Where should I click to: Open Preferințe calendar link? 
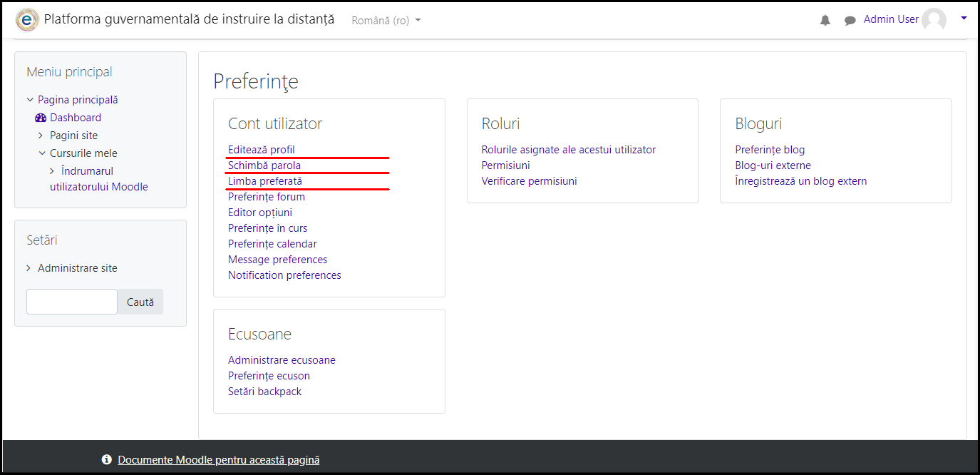272,244
